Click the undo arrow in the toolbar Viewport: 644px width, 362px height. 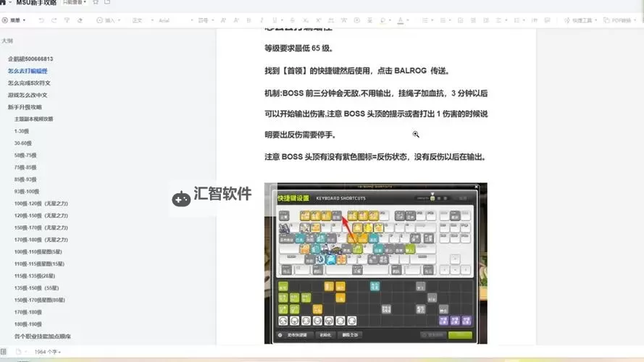(x=41, y=20)
